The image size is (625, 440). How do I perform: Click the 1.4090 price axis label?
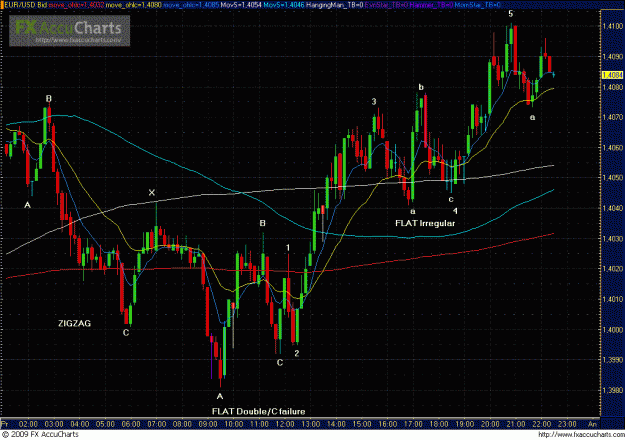point(613,57)
